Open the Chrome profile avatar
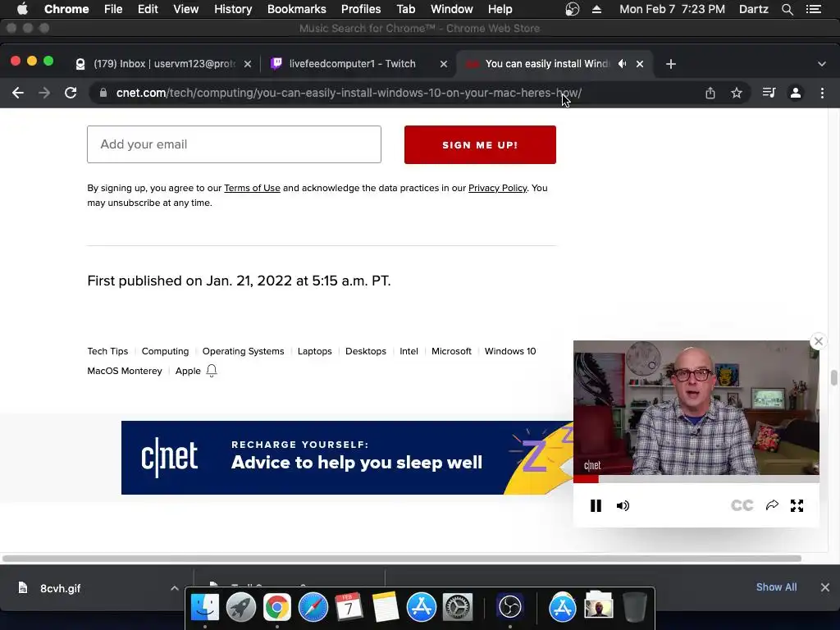This screenshot has height=630, width=840. coord(796,93)
